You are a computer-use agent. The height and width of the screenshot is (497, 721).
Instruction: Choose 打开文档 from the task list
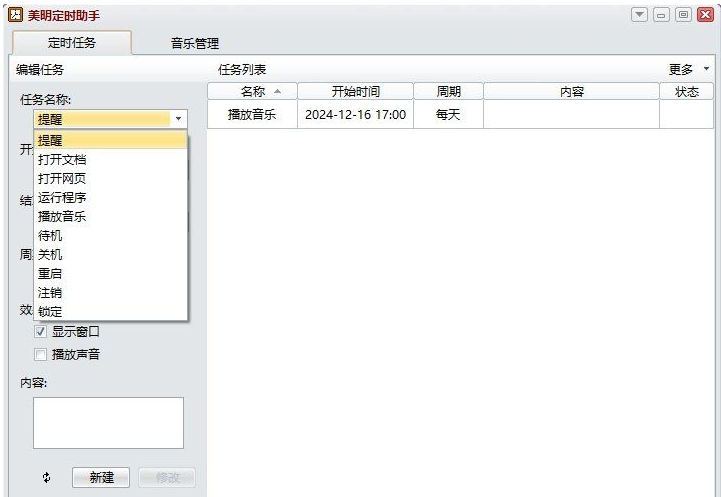click(x=110, y=160)
